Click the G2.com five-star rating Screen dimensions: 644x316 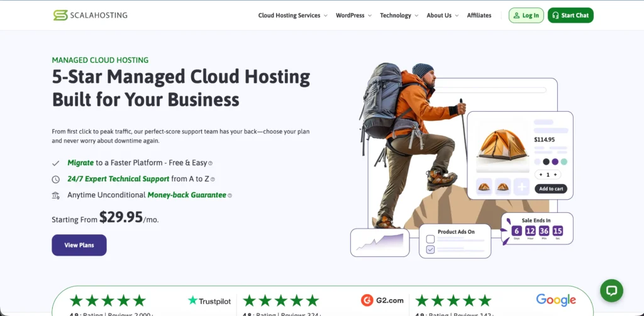pyautogui.click(x=281, y=300)
